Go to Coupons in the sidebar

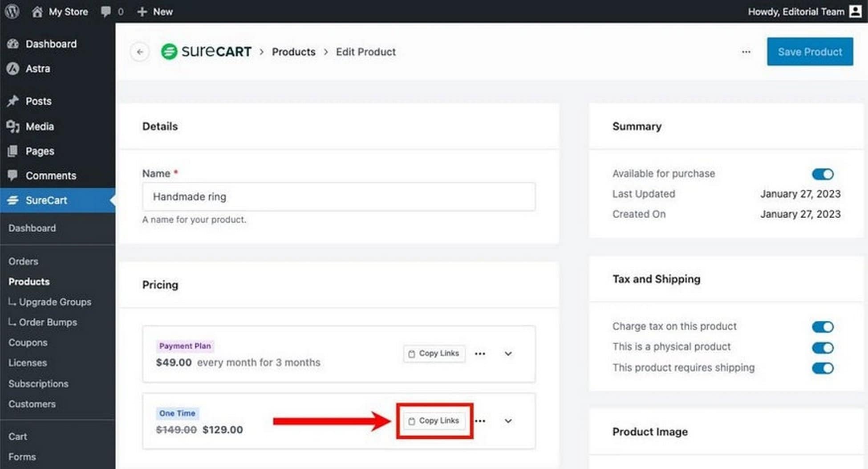pyautogui.click(x=28, y=343)
